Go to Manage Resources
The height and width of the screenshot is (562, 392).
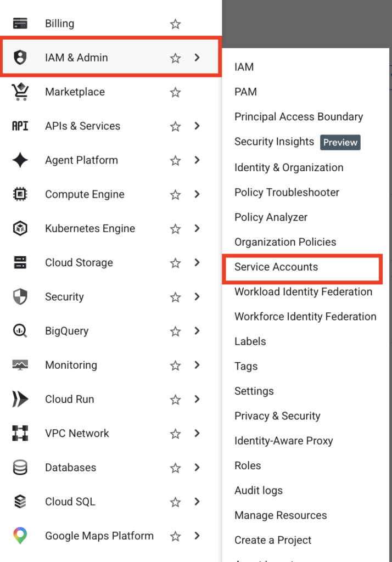[281, 515]
